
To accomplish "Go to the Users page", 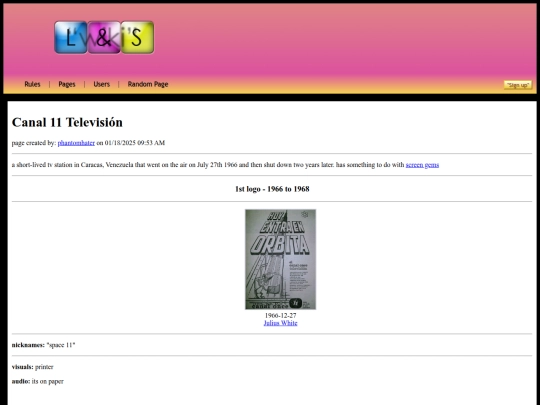I will (x=102, y=84).
